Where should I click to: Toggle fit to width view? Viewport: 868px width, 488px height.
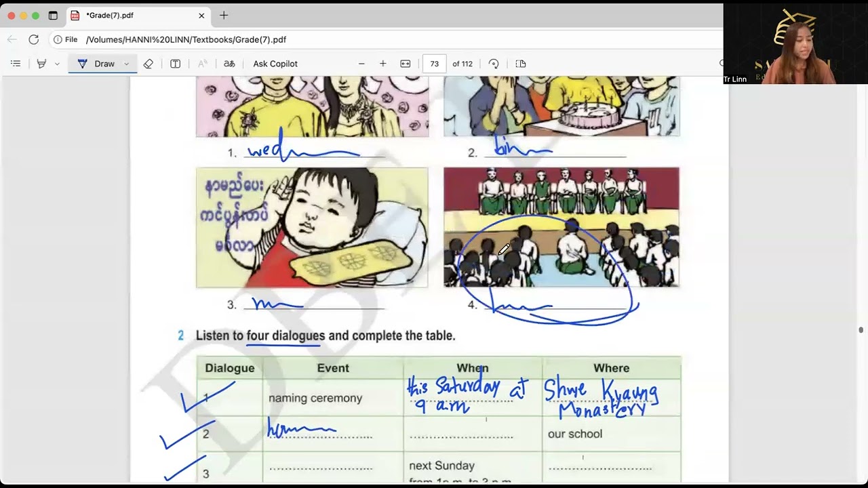point(406,64)
